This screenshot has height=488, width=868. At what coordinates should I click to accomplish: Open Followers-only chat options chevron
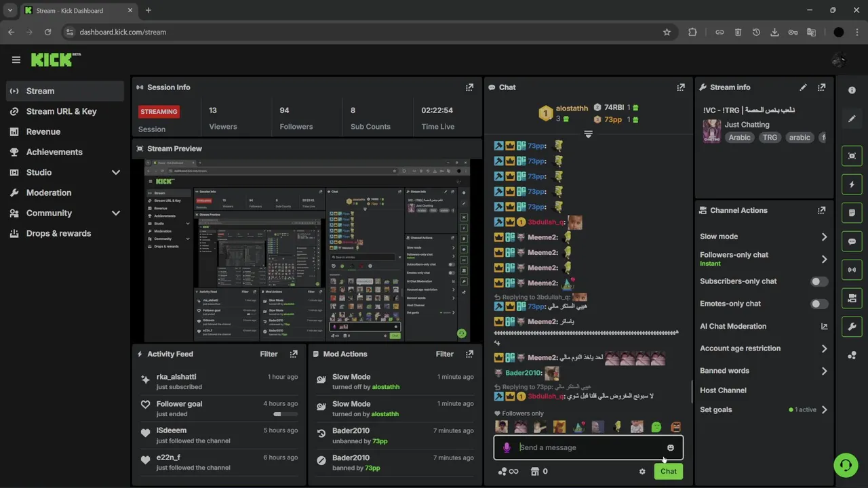coord(824,259)
